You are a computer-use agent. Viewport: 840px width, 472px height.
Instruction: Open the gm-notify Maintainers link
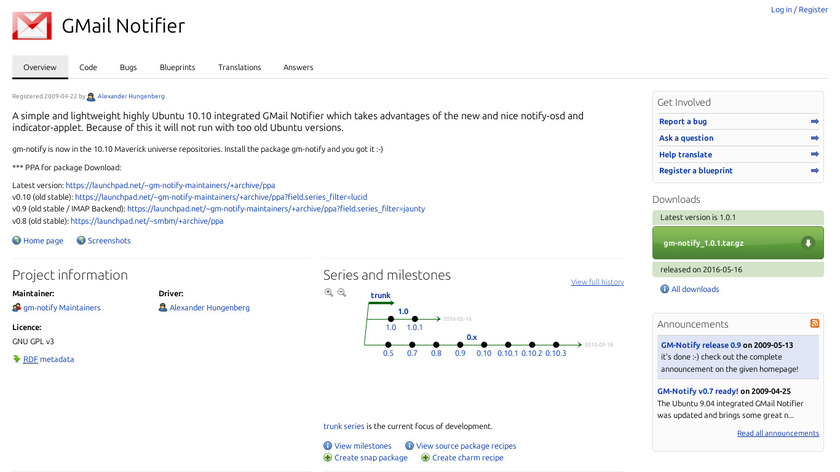62,308
